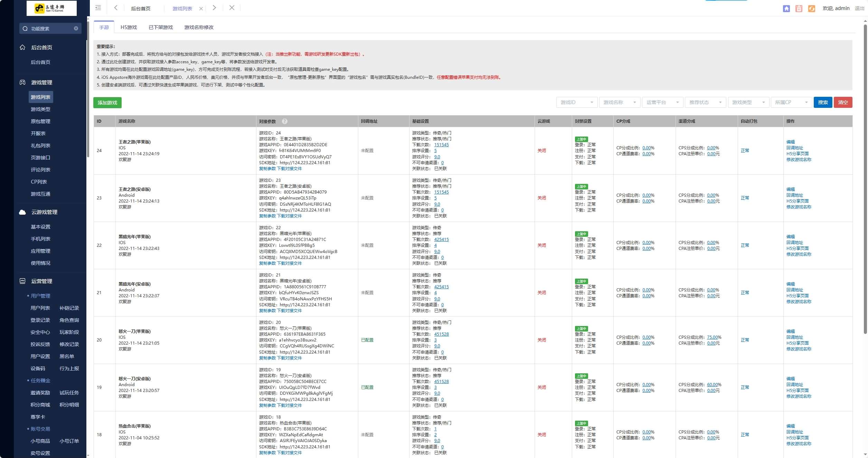This screenshot has height=458, width=868.
Task: Toggle 自动打包 正常 status for game ID 20
Action: click(x=745, y=340)
